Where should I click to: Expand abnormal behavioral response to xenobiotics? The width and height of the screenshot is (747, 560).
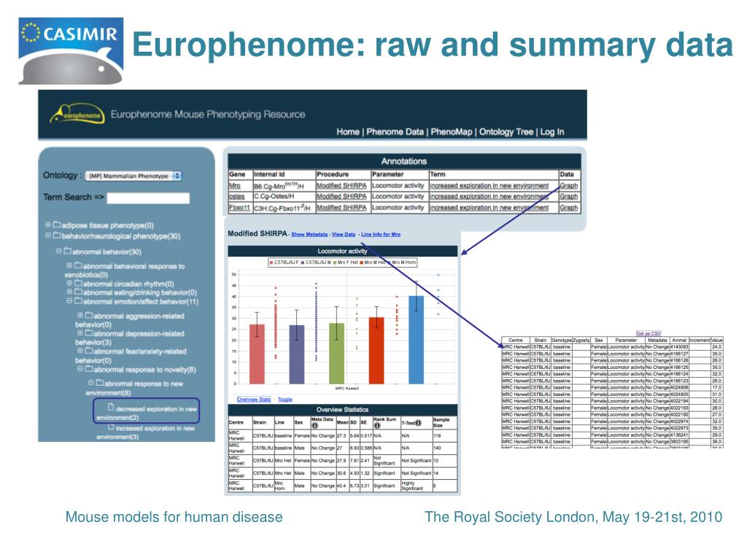coord(69,265)
